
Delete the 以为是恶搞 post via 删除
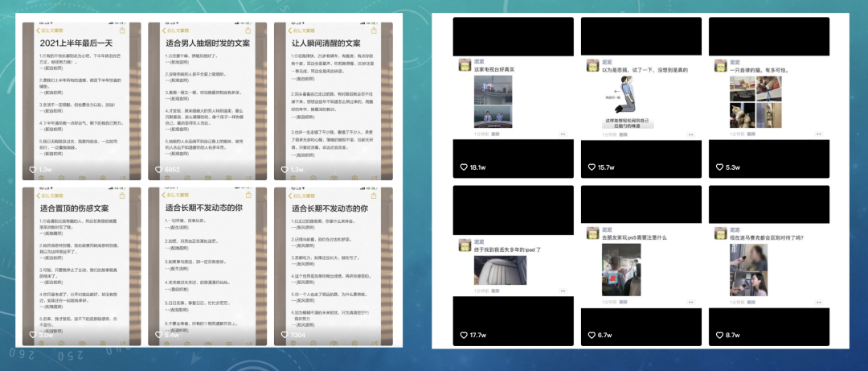(x=624, y=134)
